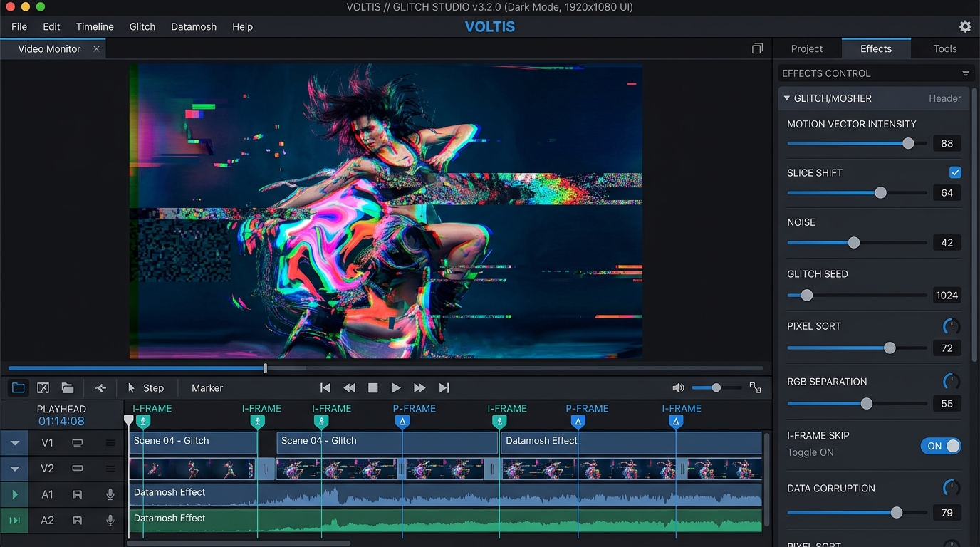Turn off the I-FRAME SKIP switch
The image size is (980, 547).
coord(941,446)
